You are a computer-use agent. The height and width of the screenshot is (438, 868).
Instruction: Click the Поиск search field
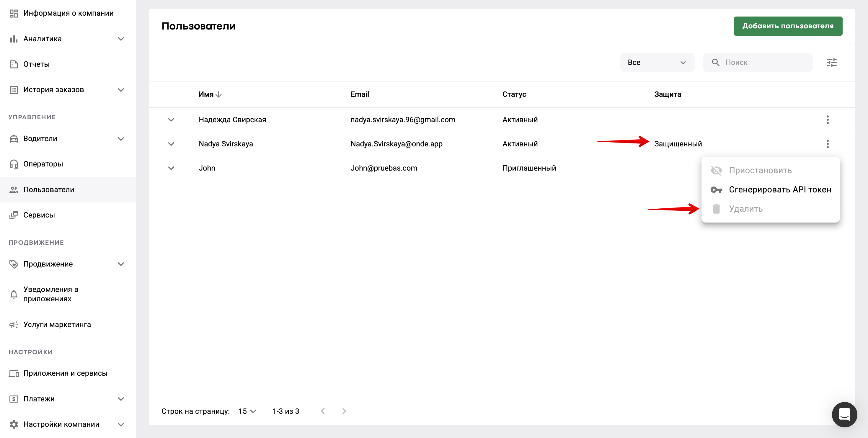(765, 62)
